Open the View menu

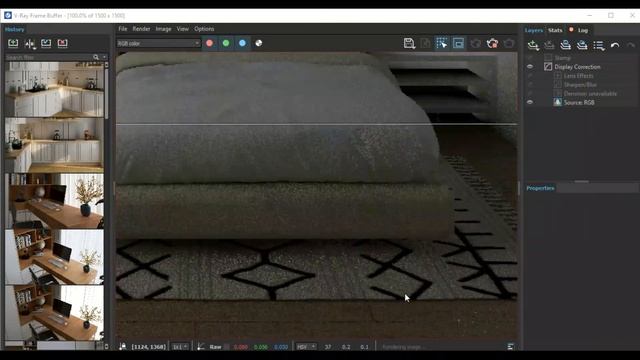182,29
